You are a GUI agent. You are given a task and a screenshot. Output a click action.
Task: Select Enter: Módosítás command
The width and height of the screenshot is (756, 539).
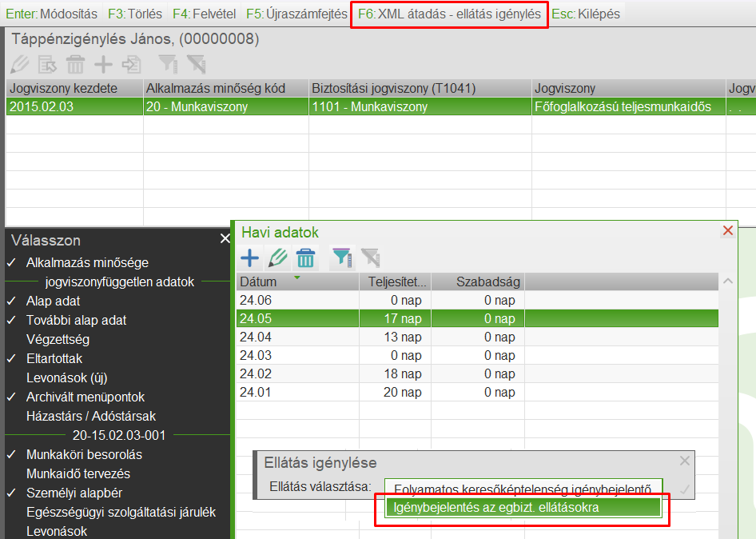click(52, 14)
